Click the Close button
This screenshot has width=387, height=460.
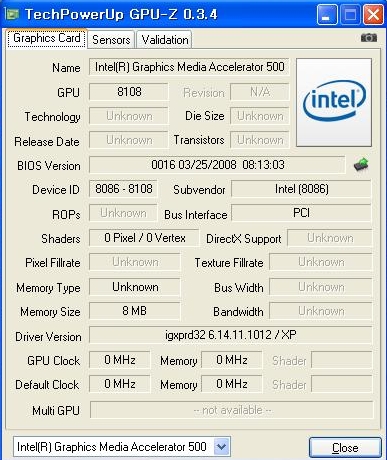point(345,448)
